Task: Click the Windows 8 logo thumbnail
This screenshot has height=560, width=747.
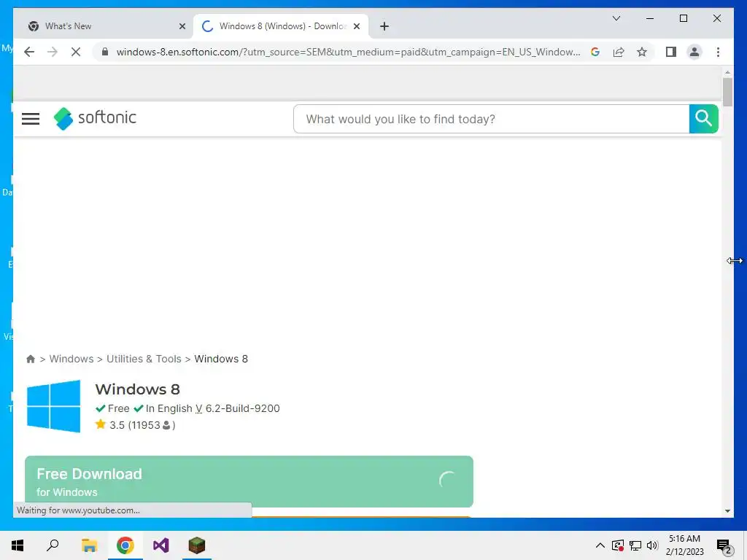Action: pyautogui.click(x=54, y=406)
